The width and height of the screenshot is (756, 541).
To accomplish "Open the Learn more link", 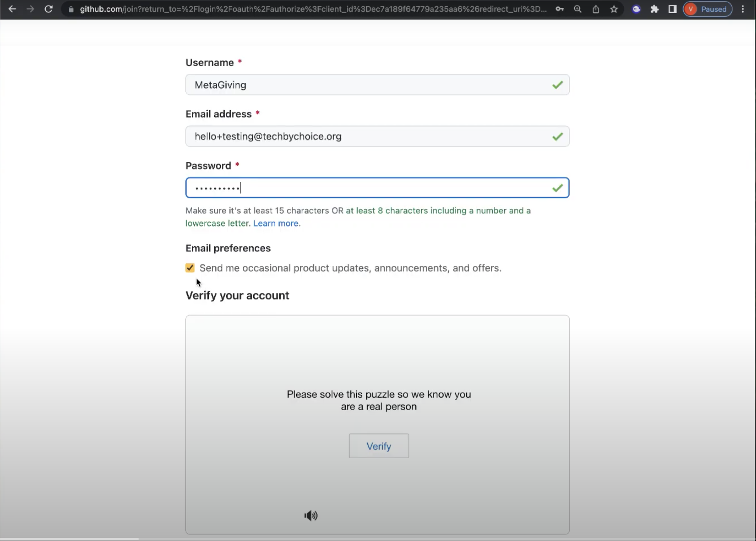I will click(x=276, y=223).
